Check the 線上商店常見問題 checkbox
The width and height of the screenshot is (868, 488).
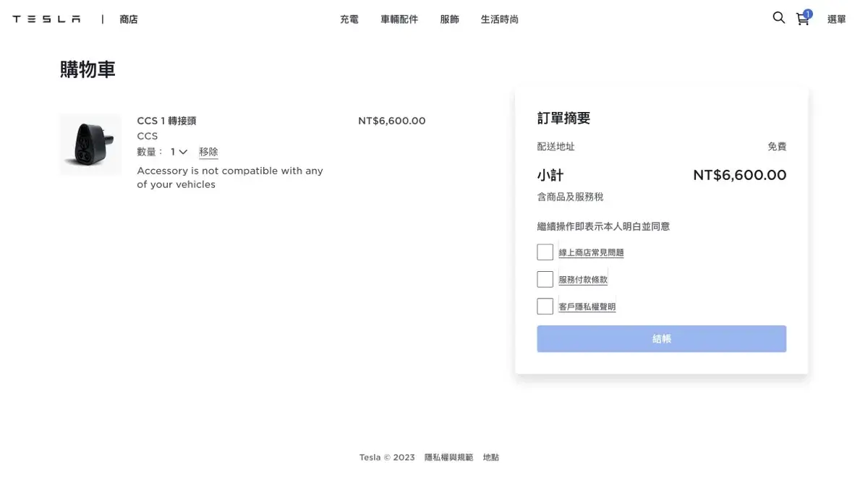545,252
